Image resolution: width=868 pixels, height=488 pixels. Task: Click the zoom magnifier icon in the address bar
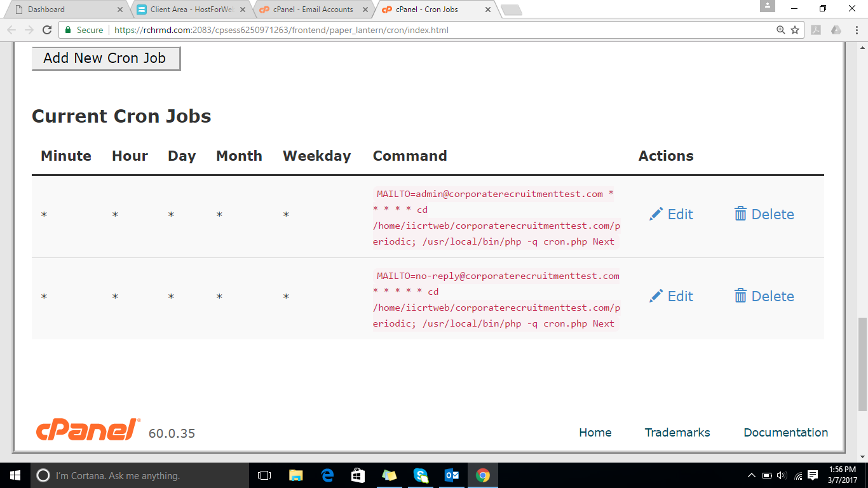(780, 30)
